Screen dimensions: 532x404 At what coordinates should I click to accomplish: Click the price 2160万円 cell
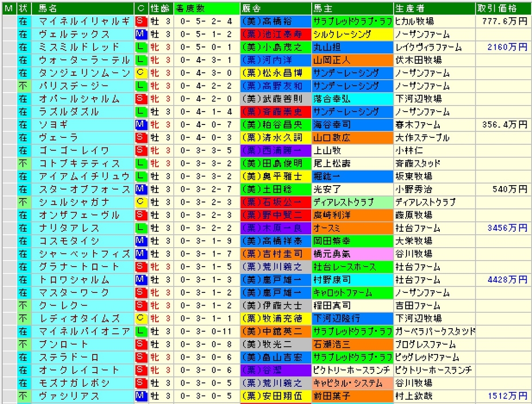(503, 47)
